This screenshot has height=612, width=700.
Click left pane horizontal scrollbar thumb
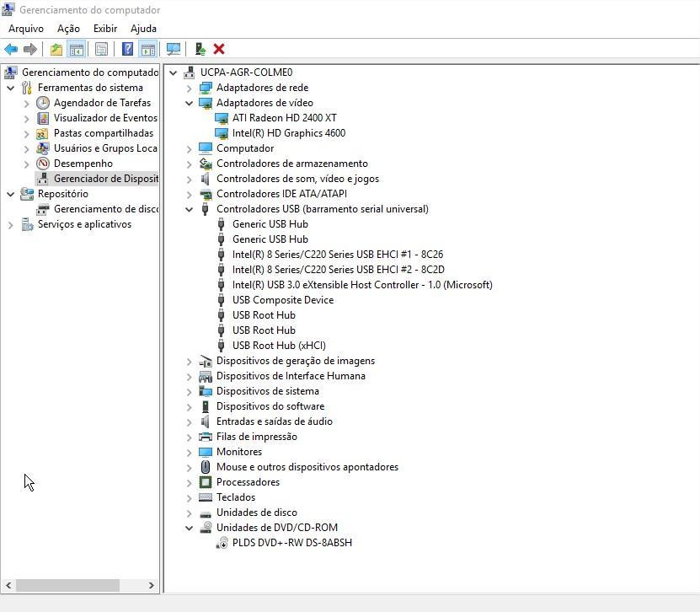click(68, 585)
